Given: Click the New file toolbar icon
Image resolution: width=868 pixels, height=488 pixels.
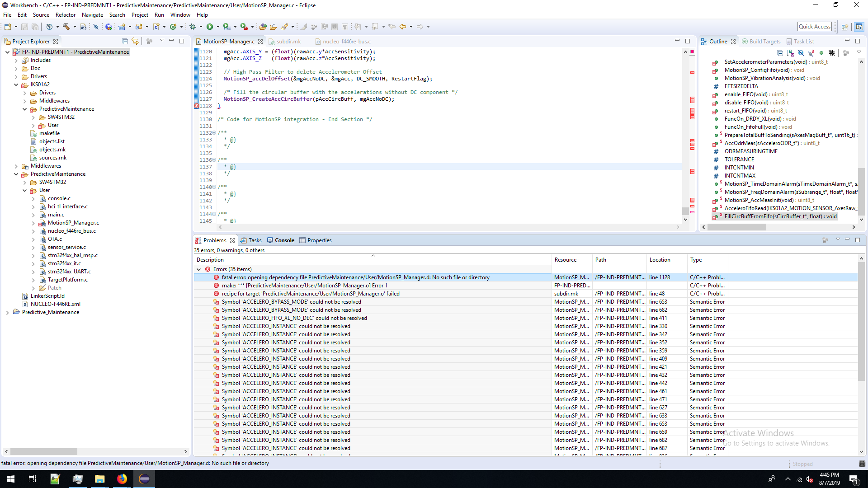Looking at the screenshot, I should [8, 27].
